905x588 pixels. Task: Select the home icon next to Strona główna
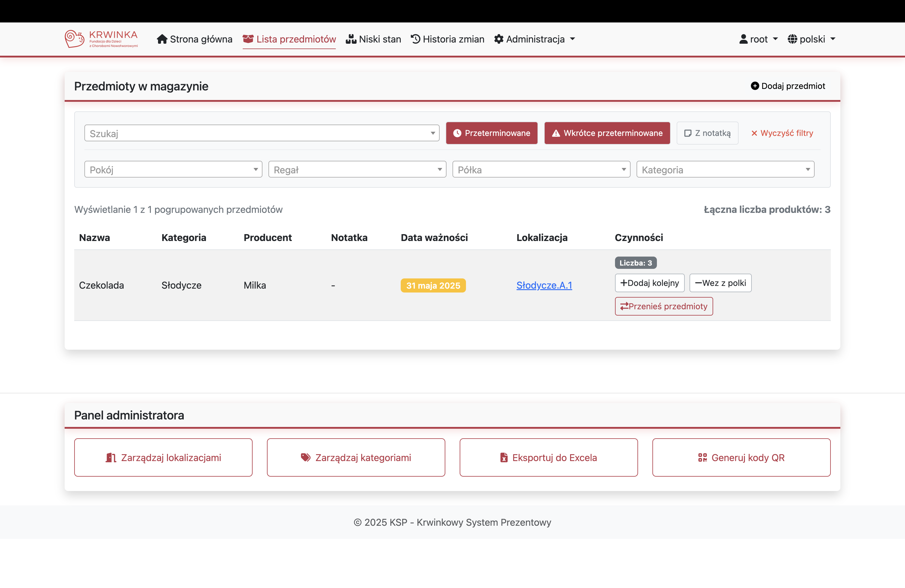pyautogui.click(x=163, y=39)
